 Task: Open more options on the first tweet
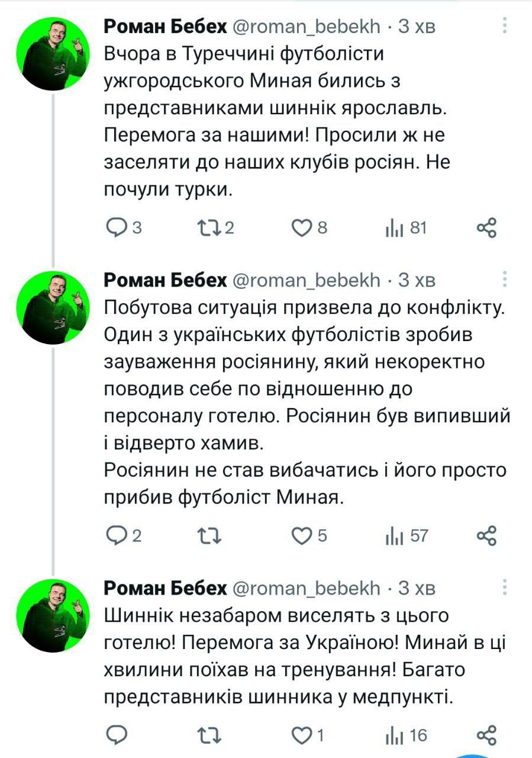[x=505, y=25]
